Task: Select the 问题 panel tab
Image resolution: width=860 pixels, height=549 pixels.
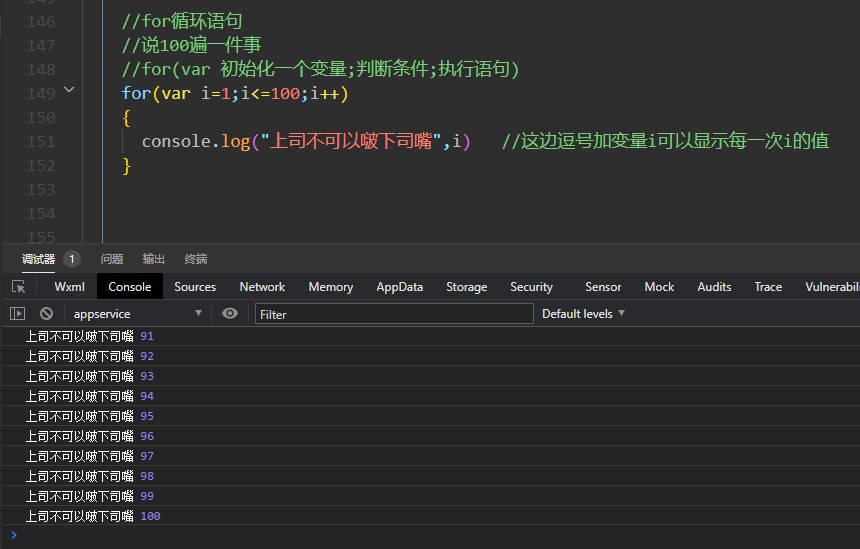Action: point(112,259)
